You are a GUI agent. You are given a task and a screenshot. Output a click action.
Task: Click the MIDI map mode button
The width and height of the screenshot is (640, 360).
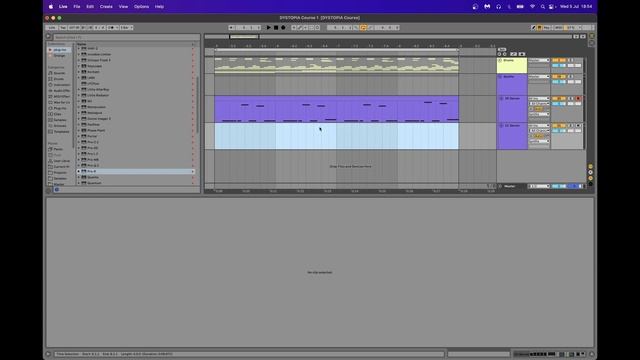(x=558, y=28)
